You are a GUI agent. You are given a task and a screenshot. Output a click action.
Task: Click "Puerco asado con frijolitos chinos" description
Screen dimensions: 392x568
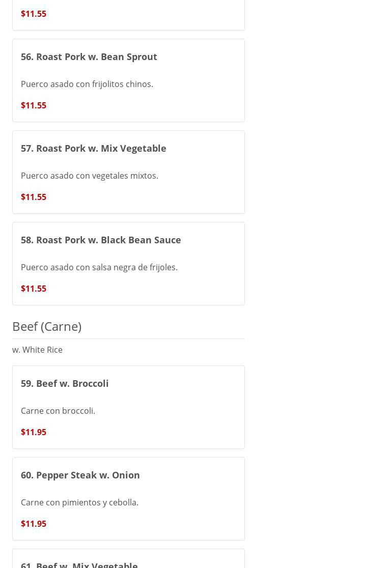(x=87, y=84)
